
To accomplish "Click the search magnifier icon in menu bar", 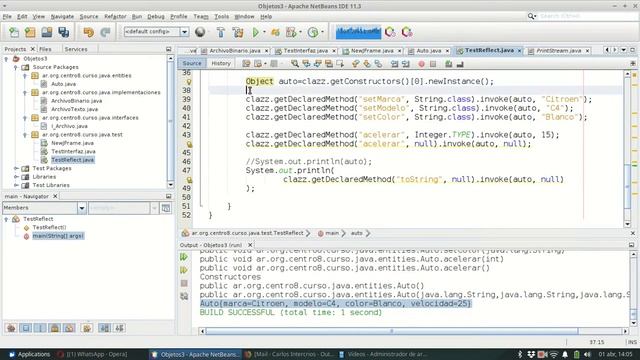I will coord(531,16).
